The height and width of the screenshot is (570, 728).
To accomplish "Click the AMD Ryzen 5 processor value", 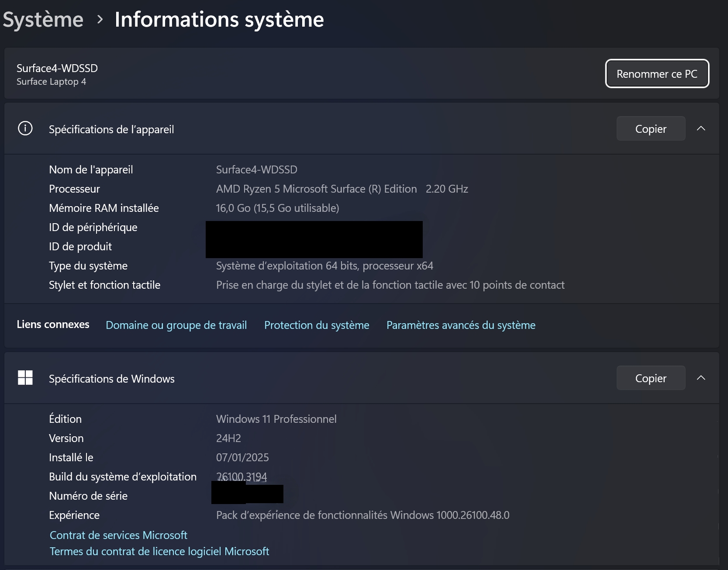I will [x=316, y=189].
